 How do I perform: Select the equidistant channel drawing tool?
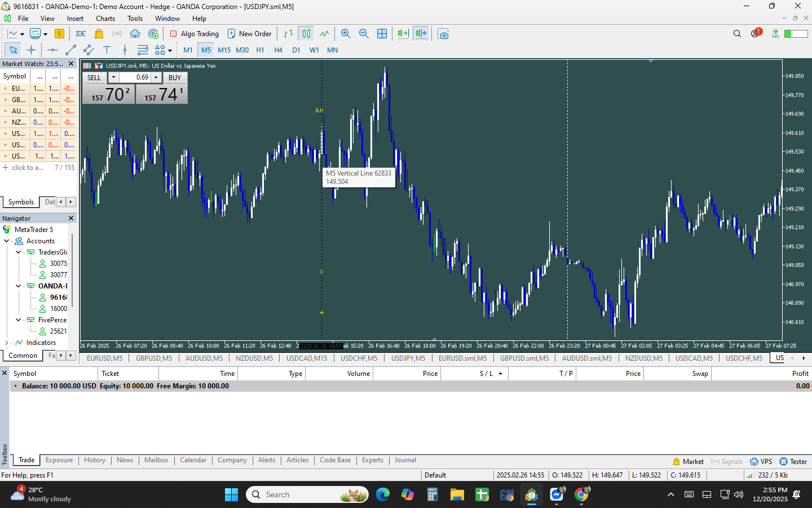tap(89, 50)
